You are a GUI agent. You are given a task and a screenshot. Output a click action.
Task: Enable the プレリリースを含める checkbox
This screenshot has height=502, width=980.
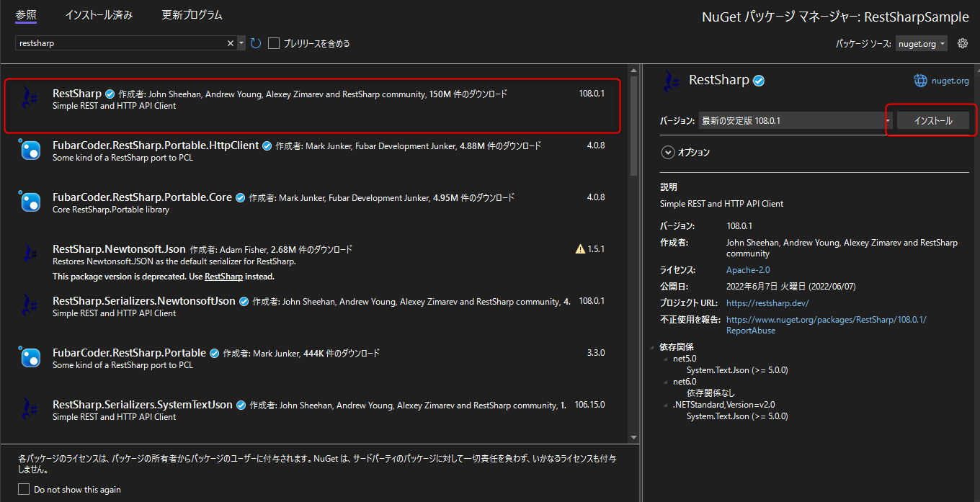point(273,42)
